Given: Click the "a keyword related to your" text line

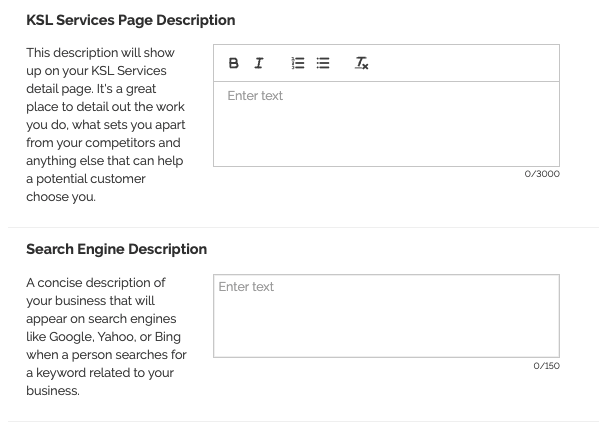Looking at the screenshot, I should (100, 373).
